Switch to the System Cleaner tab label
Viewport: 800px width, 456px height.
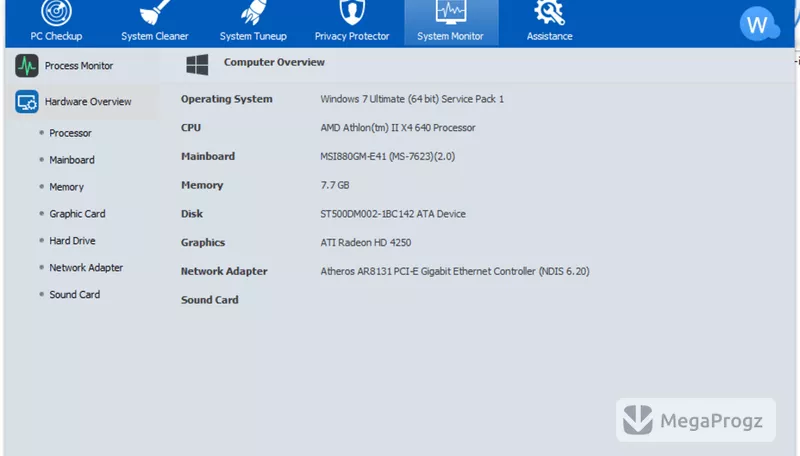(x=155, y=36)
